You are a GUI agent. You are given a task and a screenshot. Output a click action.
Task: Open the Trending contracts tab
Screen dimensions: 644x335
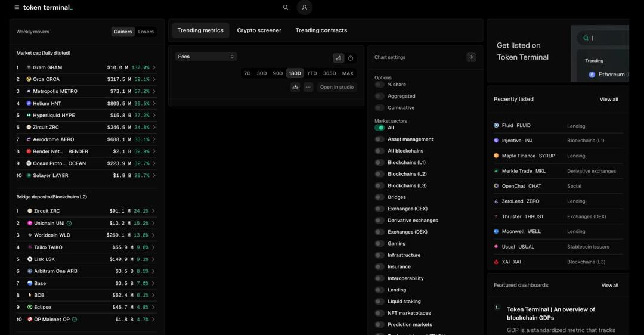click(x=321, y=30)
